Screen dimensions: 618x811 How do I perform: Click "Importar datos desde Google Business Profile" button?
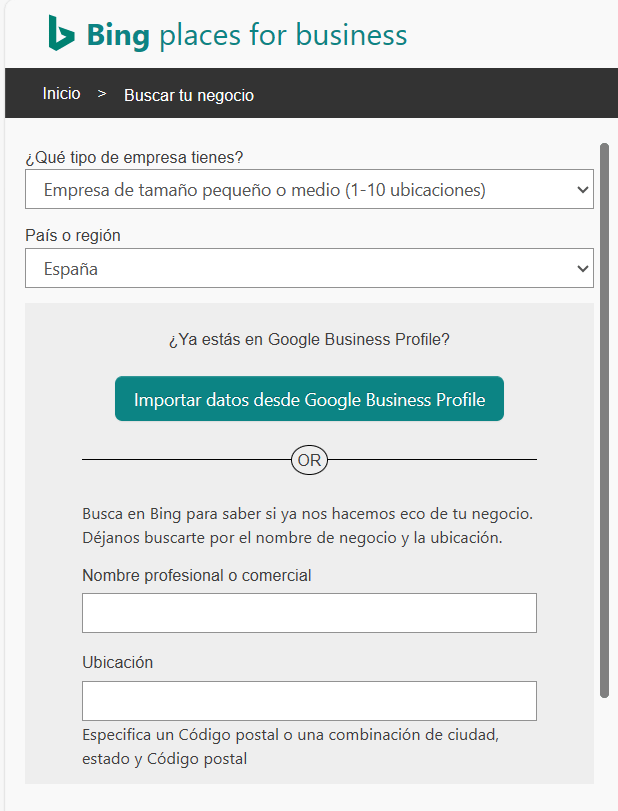[x=309, y=399]
